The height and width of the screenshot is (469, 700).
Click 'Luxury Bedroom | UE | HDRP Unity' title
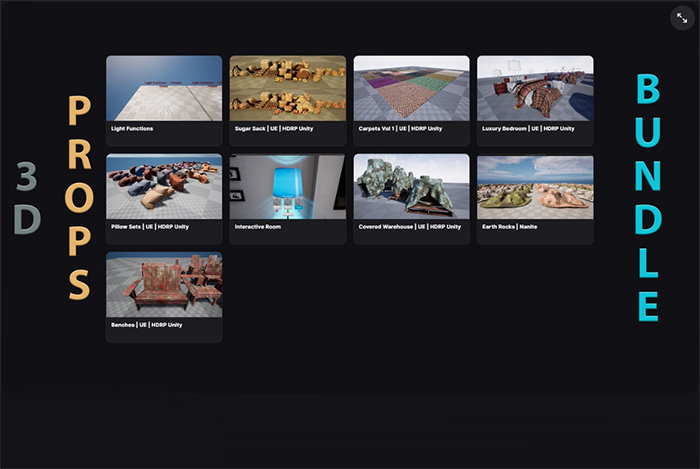point(528,129)
